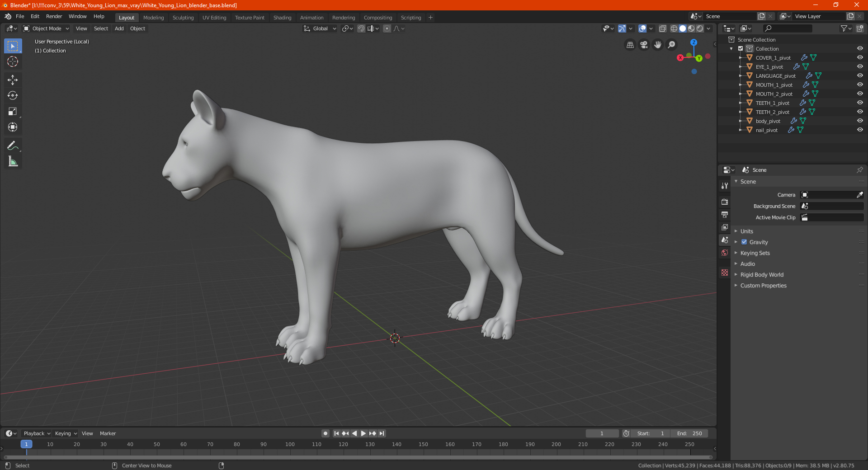Toggle show overlays button

coord(642,28)
